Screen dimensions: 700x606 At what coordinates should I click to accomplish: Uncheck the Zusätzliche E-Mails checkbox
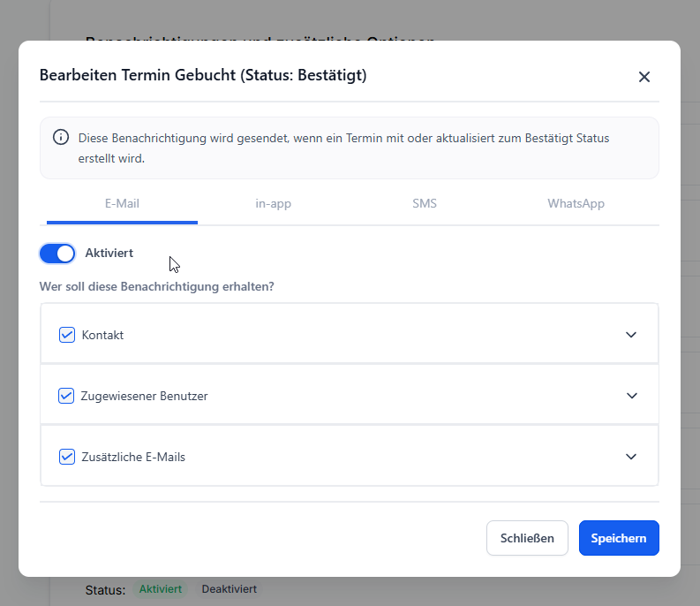[66, 457]
